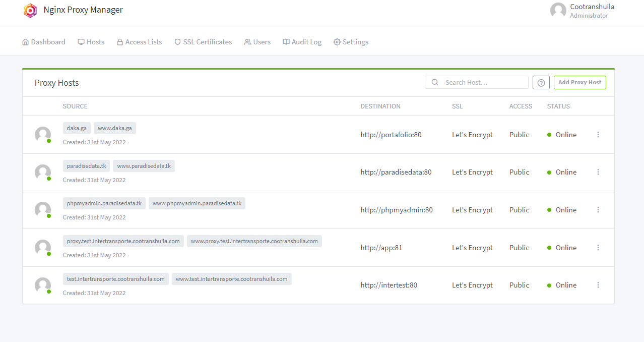The width and height of the screenshot is (644, 342).
Task: Click avatar icon of paradisedata.tk host row
Action: [x=43, y=173]
